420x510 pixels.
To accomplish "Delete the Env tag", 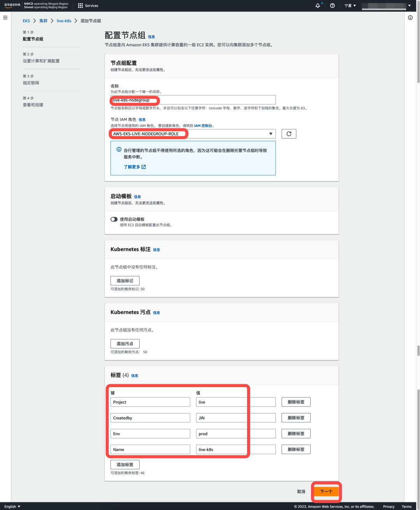I will 296,433.
